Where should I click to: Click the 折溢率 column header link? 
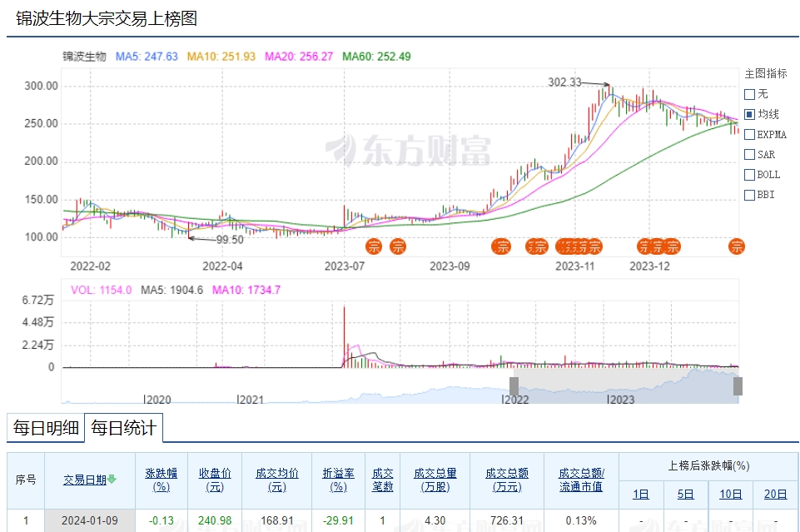[338, 480]
